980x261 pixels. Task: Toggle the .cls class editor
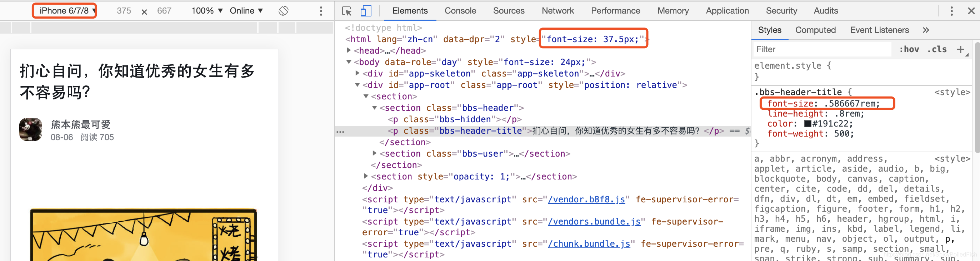point(937,50)
